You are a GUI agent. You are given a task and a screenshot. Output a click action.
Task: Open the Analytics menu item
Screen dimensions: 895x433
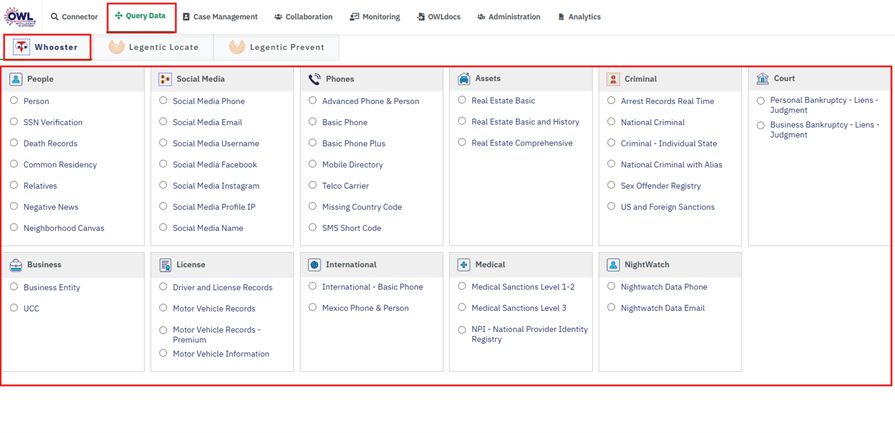[579, 17]
